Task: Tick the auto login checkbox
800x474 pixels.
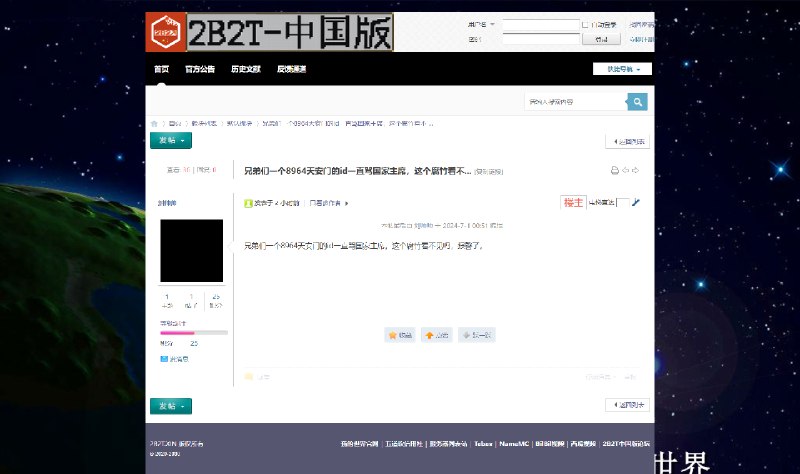Action: coord(585,24)
